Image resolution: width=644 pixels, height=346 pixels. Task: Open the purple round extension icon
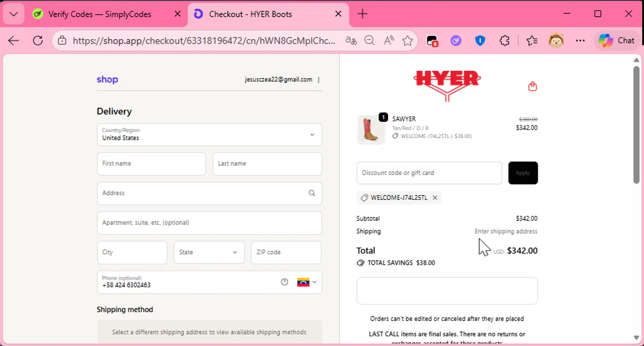point(456,41)
